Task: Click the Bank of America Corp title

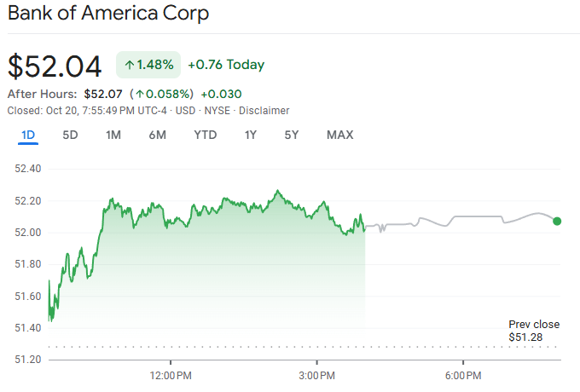Action: 107,14
